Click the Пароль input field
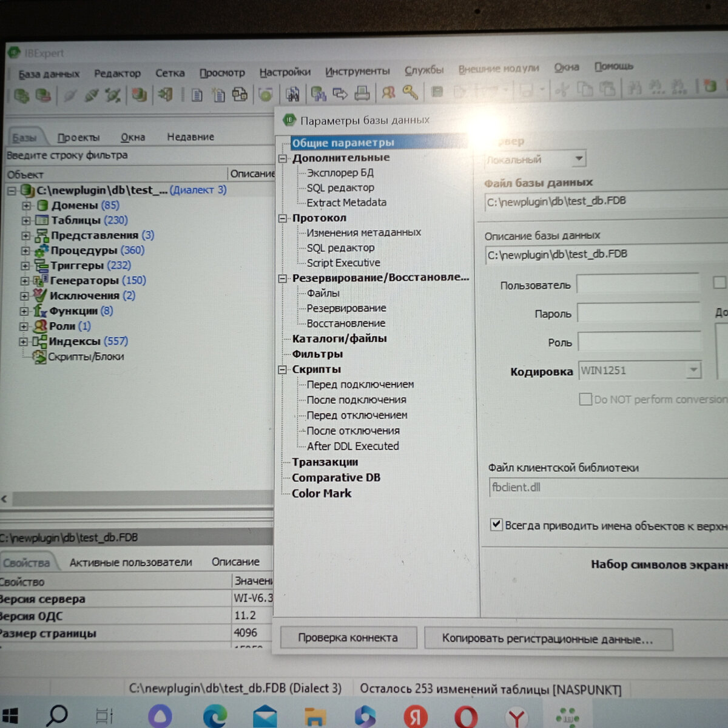 point(639,313)
